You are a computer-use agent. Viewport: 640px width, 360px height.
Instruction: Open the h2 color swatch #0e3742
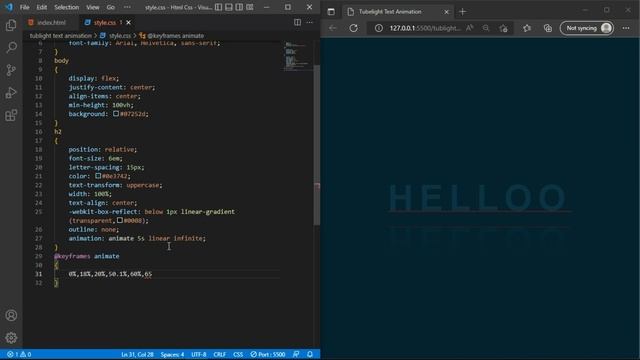(x=98, y=176)
